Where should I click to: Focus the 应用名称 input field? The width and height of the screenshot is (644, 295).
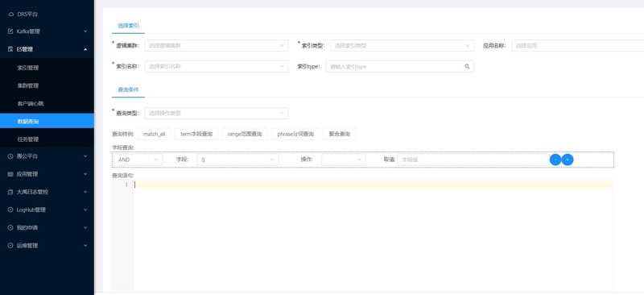pyautogui.click(x=577, y=46)
